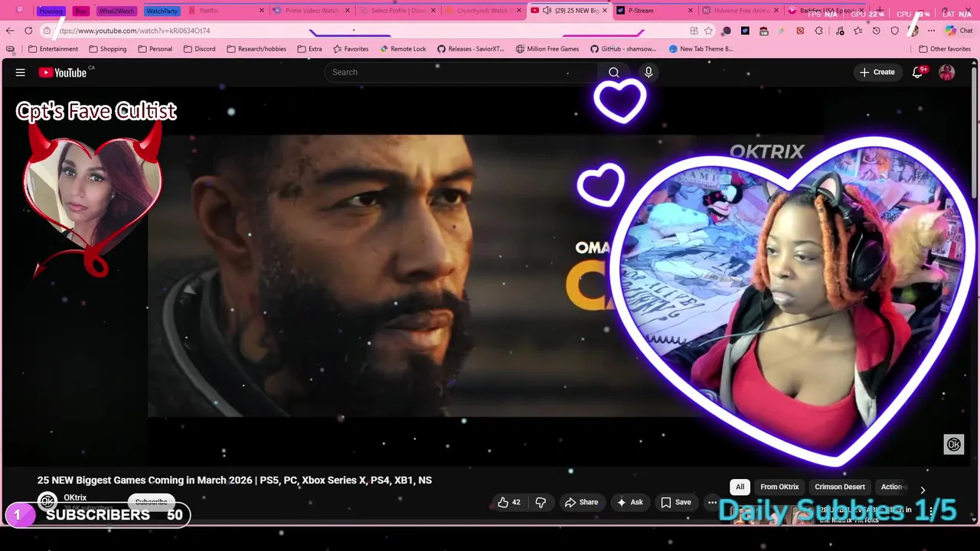This screenshot has width=980, height=551.
Task: Open the What2Watch tab group
Action: tap(116, 11)
